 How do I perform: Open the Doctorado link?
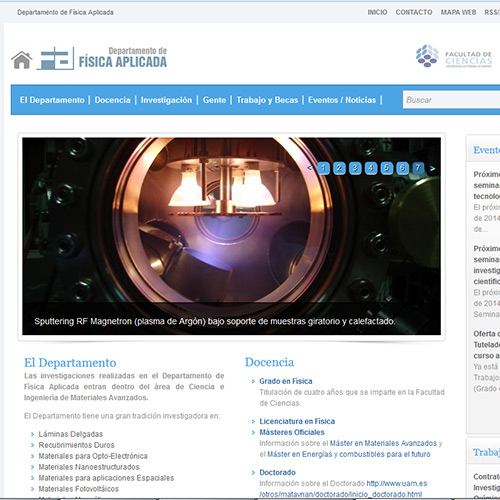tap(277, 472)
